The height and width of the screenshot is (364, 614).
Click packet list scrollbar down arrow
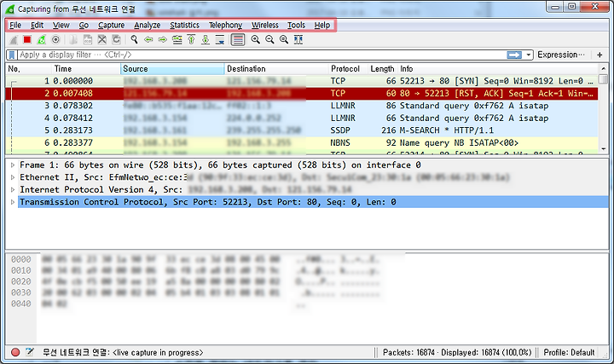pyautogui.click(x=604, y=149)
